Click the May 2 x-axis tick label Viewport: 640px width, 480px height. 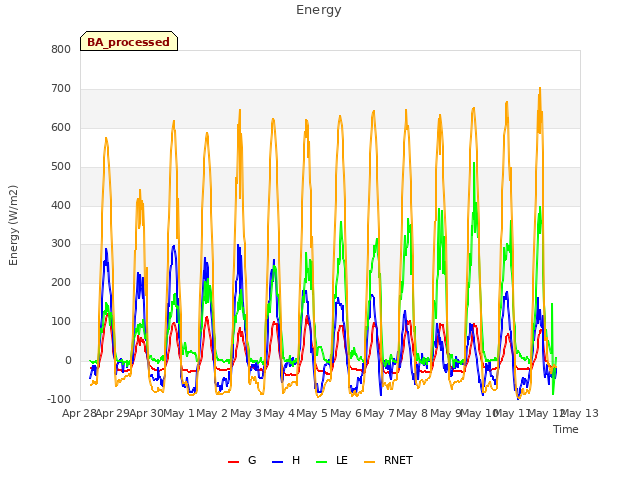pyautogui.click(x=212, y=413)
